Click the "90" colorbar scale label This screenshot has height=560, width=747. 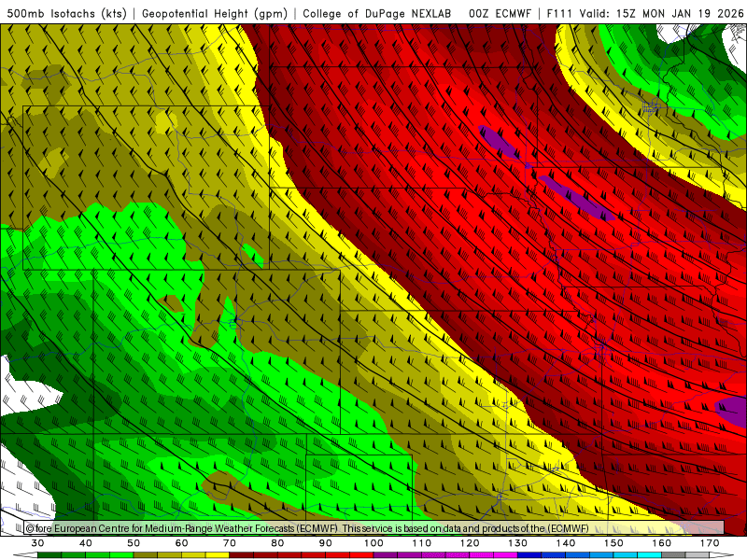point(326,543)
